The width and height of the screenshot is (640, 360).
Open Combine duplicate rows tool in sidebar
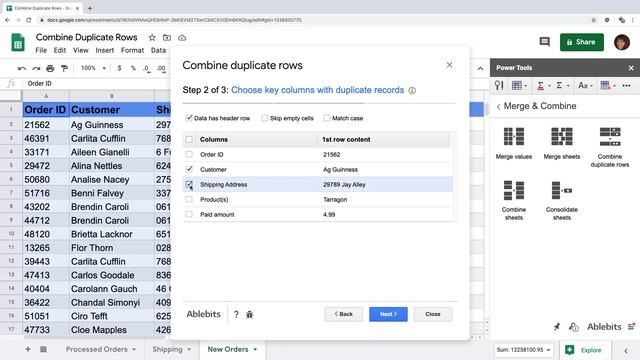coord(610,147)
